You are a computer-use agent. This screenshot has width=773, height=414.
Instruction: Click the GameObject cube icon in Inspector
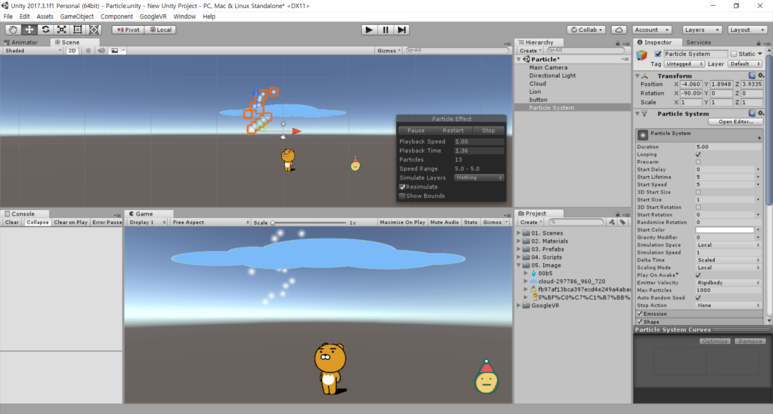(642, 55)
